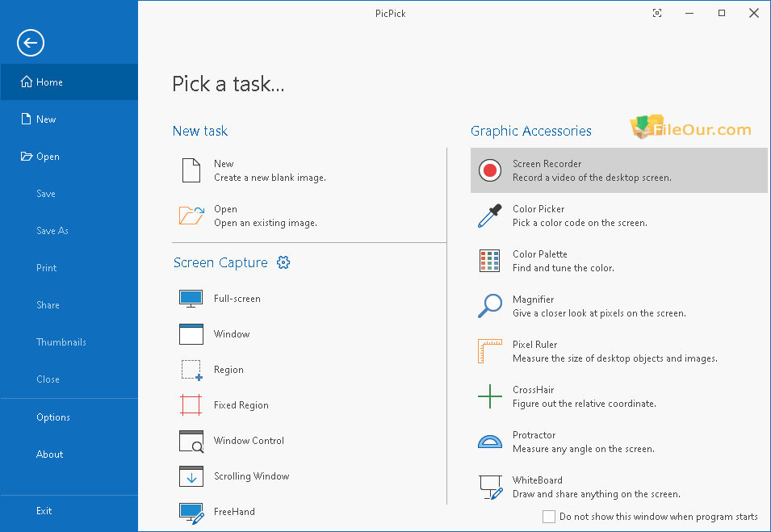The image size is (771, 532).
Task: Start the Magnifier tool icon
Action: click(x=490, y=306)
